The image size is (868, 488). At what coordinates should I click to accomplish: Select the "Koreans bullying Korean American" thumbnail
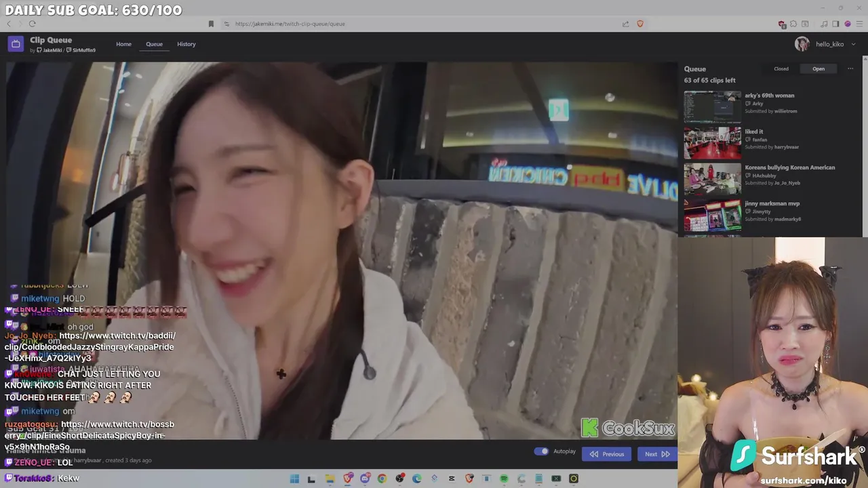(712, 178)
